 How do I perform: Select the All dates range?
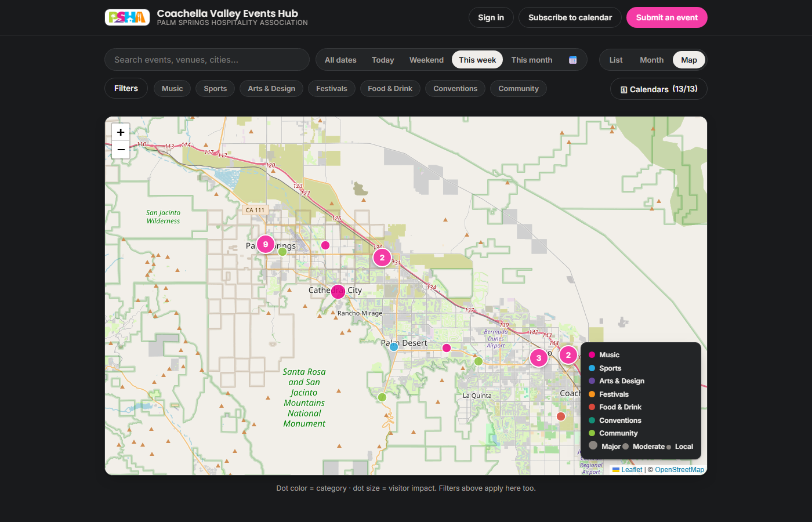tap(340, 60)
